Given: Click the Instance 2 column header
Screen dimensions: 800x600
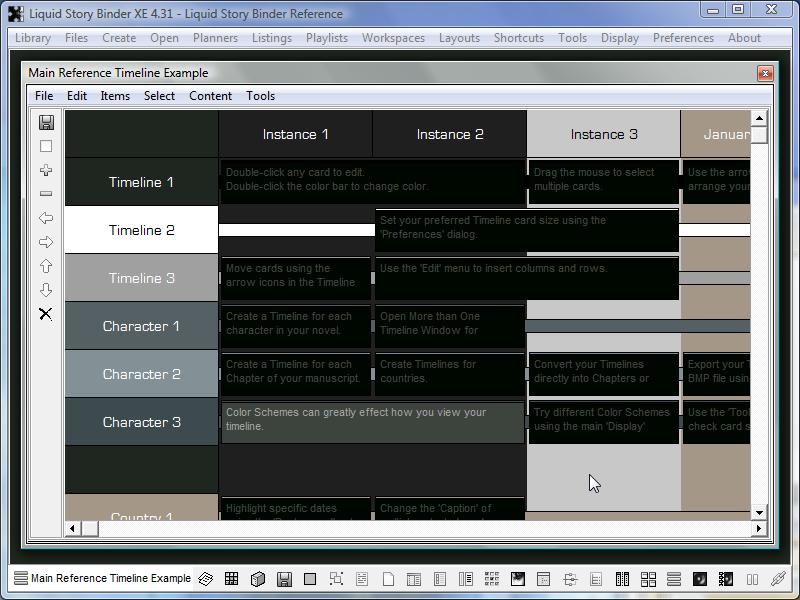Looking at the screenshot, I should [449, 134].
